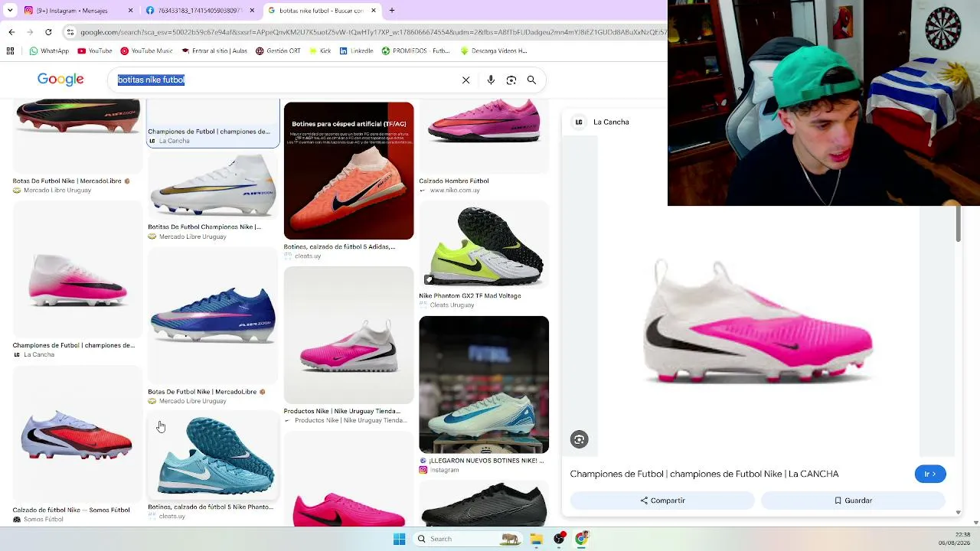Open the Descarga Videos bookmark
Viewport: 980px width, 551px height.
coord(494,51)
